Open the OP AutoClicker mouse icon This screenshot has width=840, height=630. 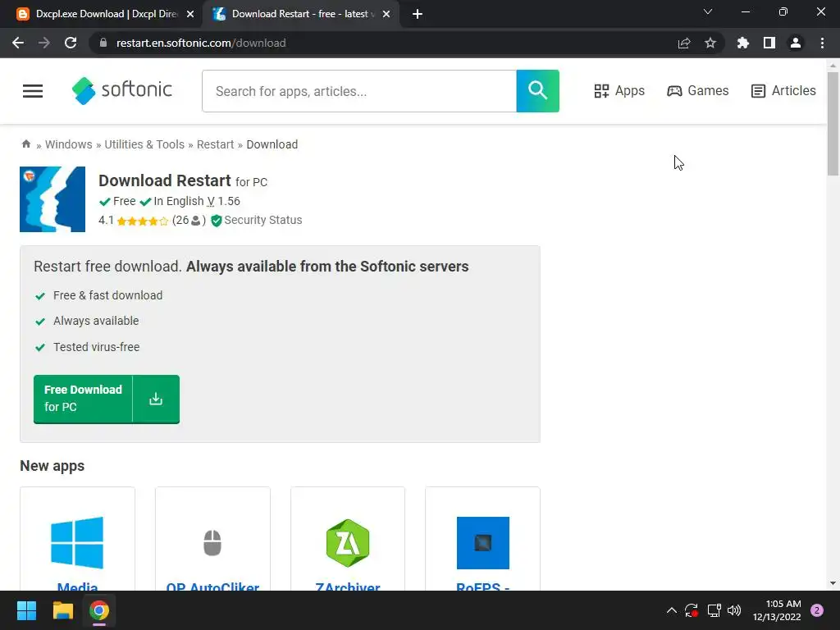pos(212,543)
